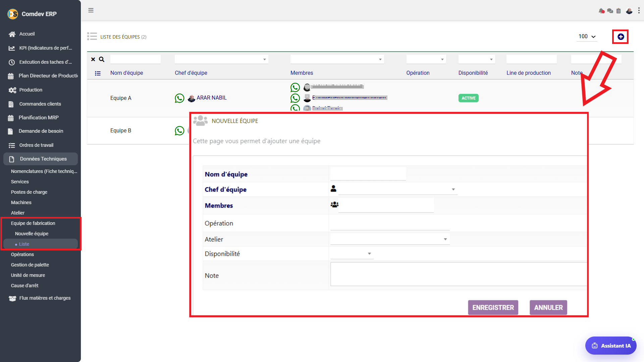Open the Membres filter dropdown
644x362 pixels.
coord(337,59)
